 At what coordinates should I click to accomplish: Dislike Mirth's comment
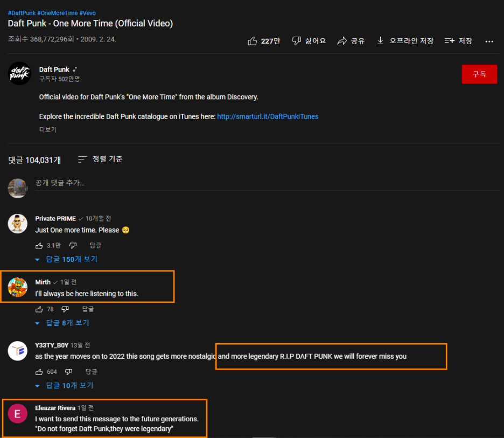65,309
